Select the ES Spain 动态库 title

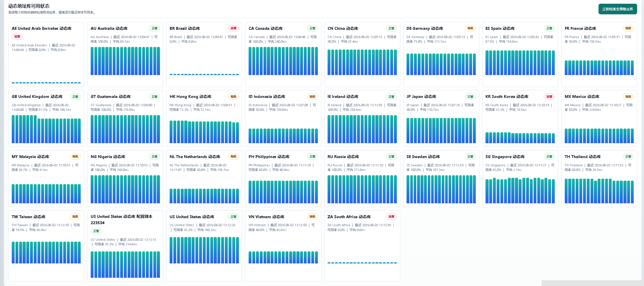(x=500, y=28)
